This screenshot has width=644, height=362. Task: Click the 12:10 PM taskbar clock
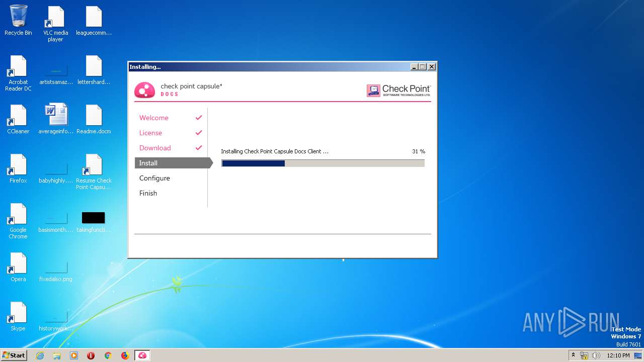tap(618, 355)
